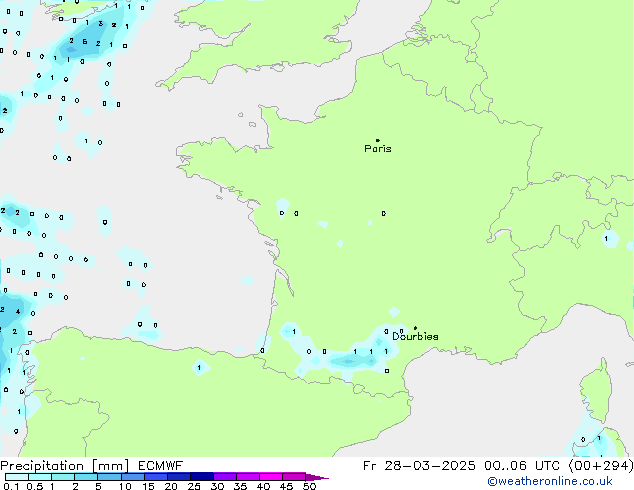This screenshot has width=634, height=490.
Task: Click the magenta 40–45 legend swatch
Action: point(271,477)
